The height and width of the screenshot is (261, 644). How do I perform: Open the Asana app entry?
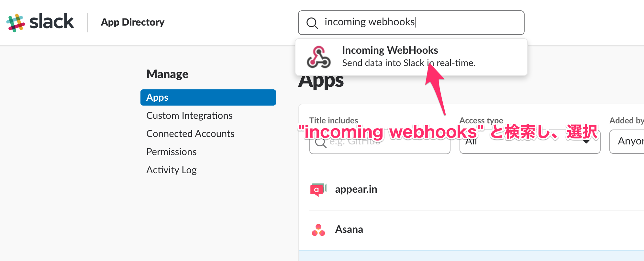click(x=349, y=230)
